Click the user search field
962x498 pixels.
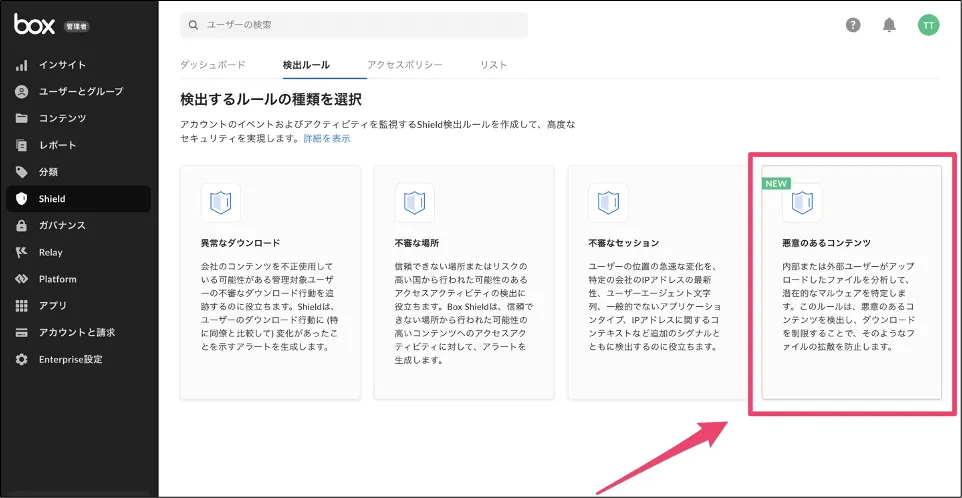click(x=354, y=25)
